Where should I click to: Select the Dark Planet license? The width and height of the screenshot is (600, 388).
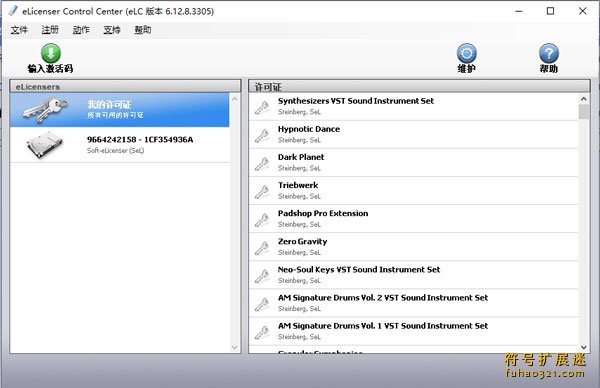(x=414, y=163)
